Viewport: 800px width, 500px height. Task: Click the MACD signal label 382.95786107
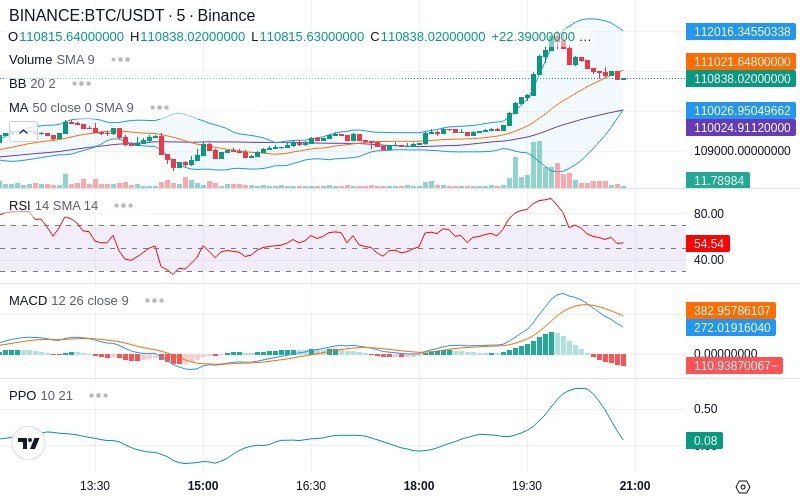[x=731, y=311]
